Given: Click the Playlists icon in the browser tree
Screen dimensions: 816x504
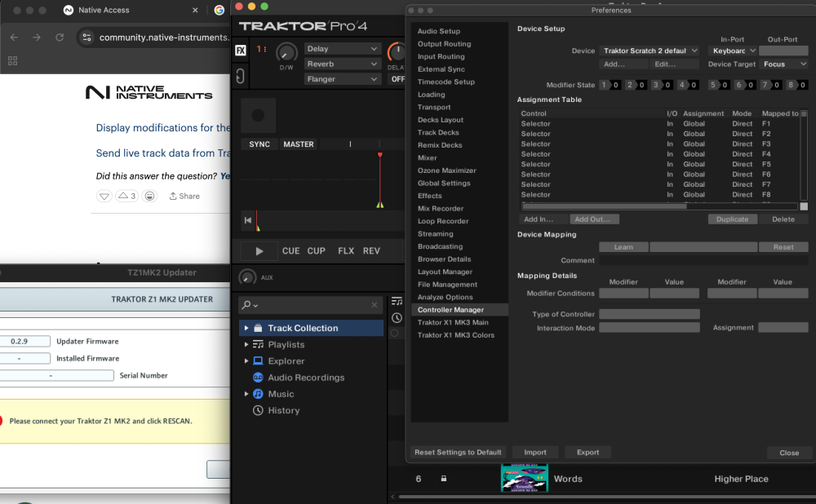Looking at the screenshot, I should coord(258,344).
